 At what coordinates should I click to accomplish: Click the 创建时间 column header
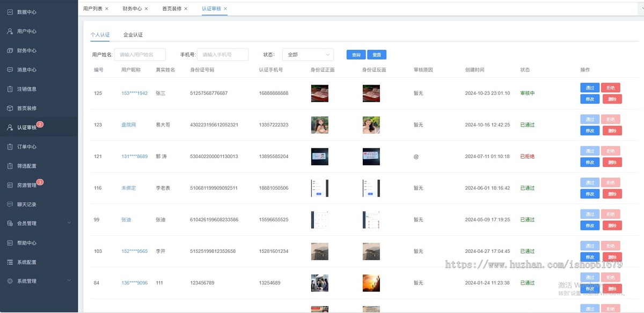pos(475,70)
